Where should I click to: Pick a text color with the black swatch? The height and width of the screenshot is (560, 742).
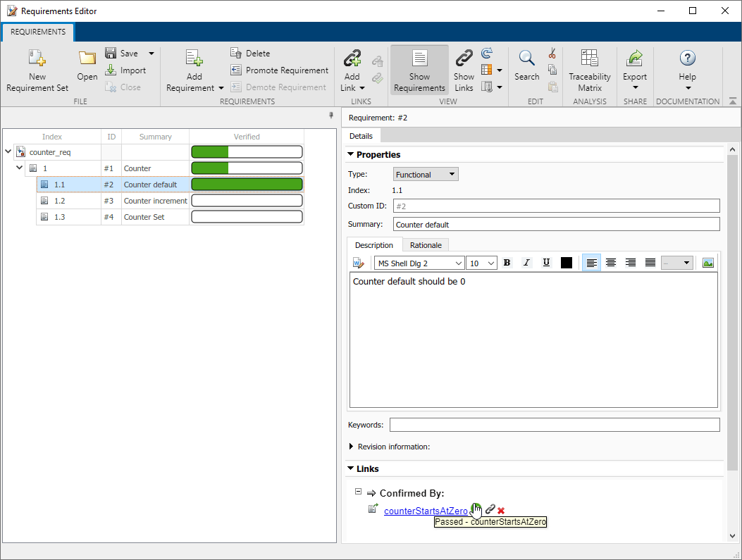coord(566,262)
